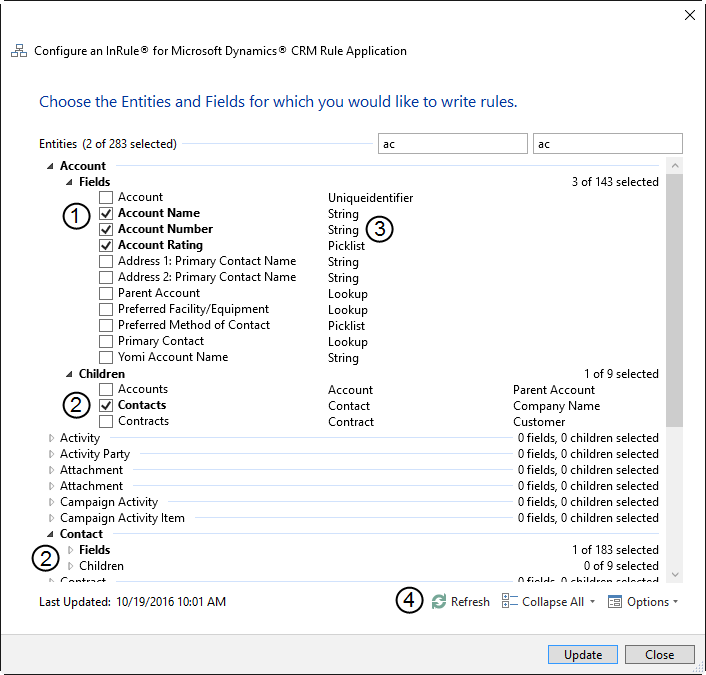Enable Preferred Facility/Equipment checkbox
706x675 pixels.
(106, 309)
